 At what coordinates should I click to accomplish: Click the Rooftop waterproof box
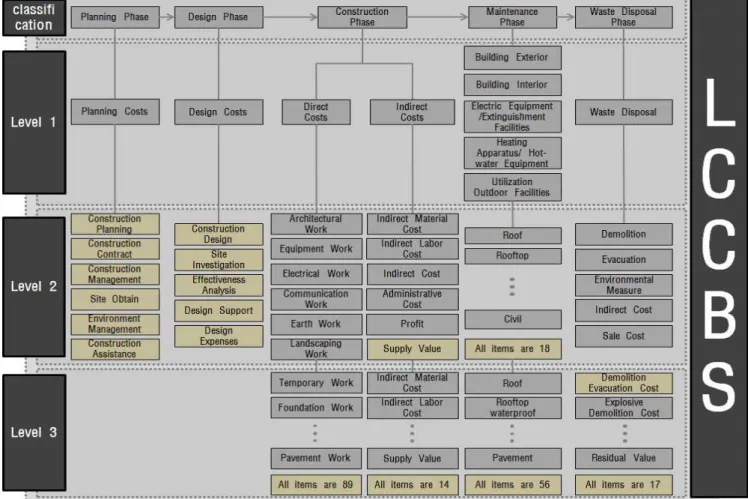coord(513,408)
